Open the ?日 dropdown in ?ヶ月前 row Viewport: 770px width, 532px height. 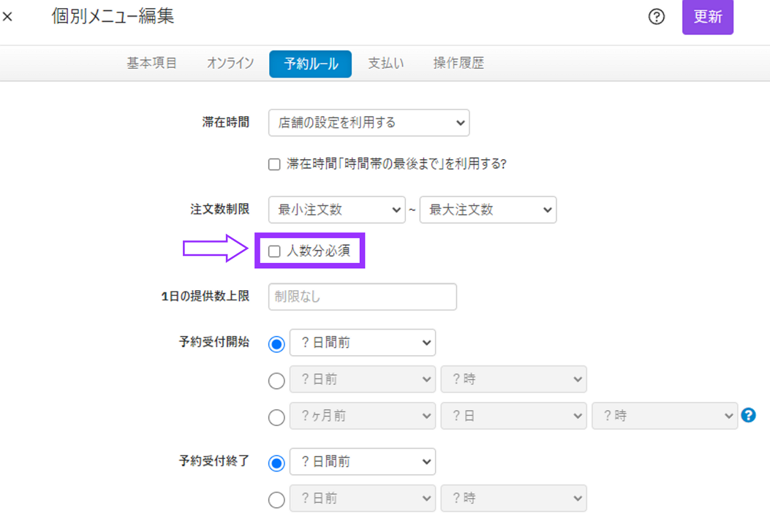513,416
